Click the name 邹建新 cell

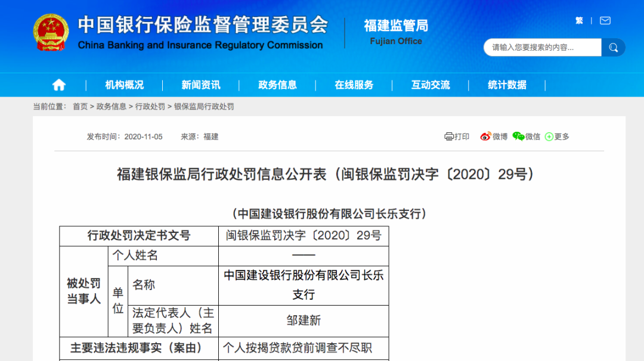(304, 321)
